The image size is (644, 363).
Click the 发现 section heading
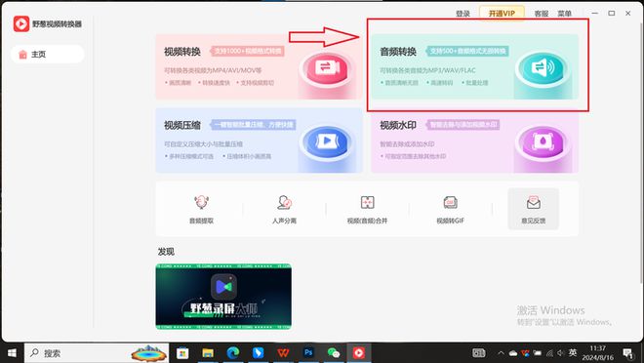[x=166, y=252]
